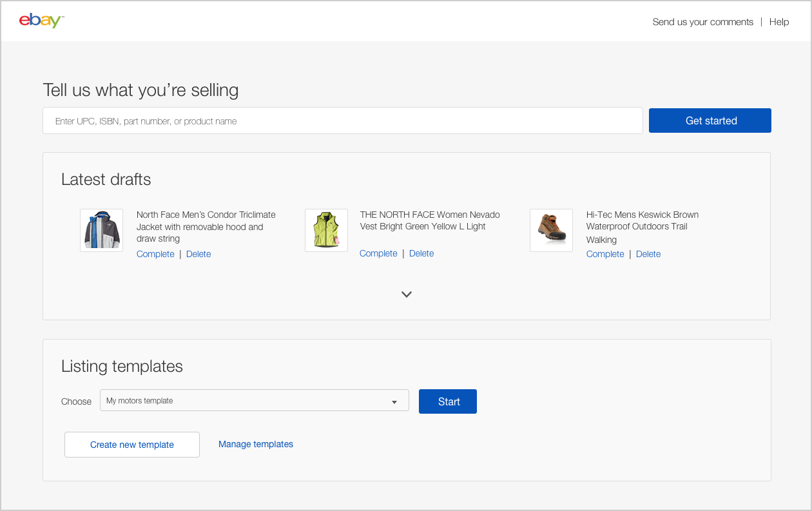Select the North Face Men's Condor Triclimate title
Viewport: 812px width, 511px height.
[x=206, y=226]
